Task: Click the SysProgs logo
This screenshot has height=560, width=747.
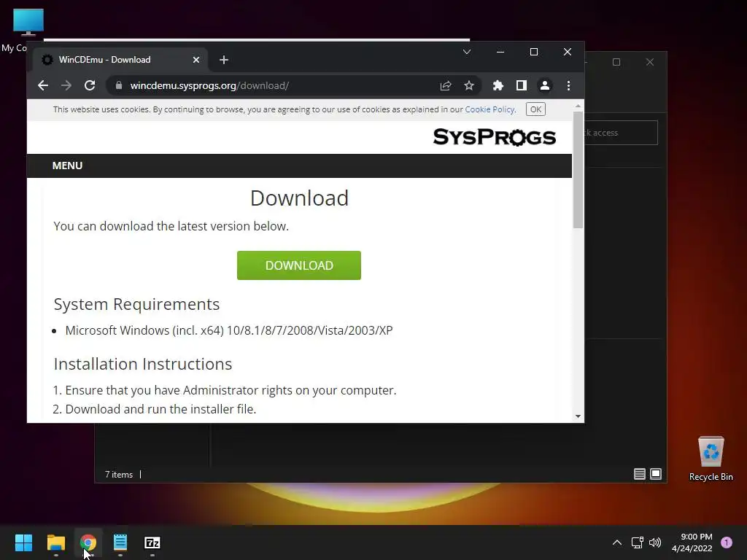Action: 495,137
